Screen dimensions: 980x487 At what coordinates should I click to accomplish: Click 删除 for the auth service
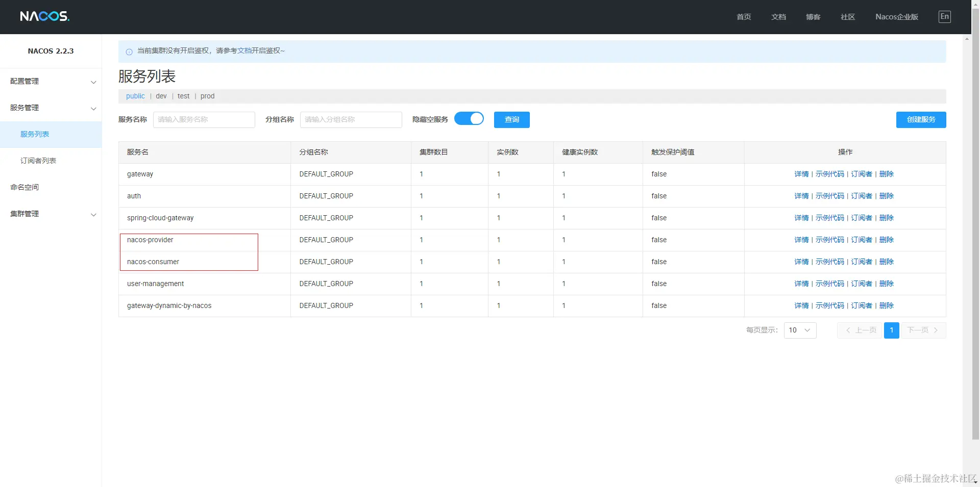coord(887,196)
